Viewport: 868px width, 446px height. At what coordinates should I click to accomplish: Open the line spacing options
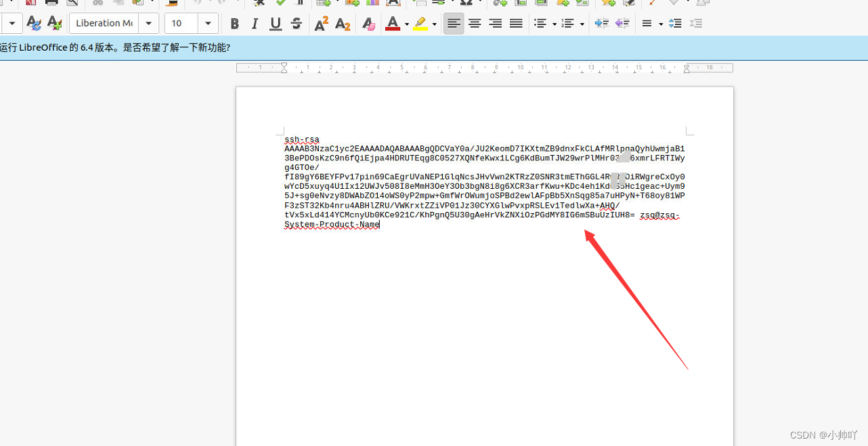click(647, 24)
